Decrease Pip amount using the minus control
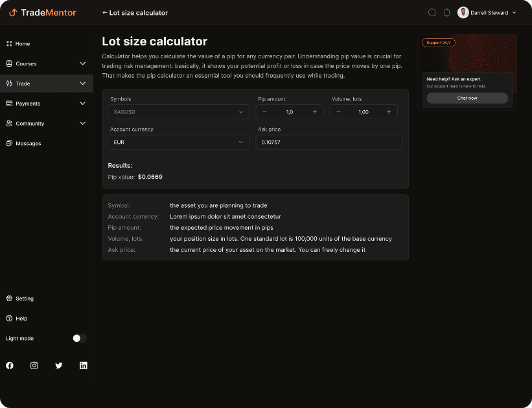The image size is (532, 408). [x=264, y=111]
